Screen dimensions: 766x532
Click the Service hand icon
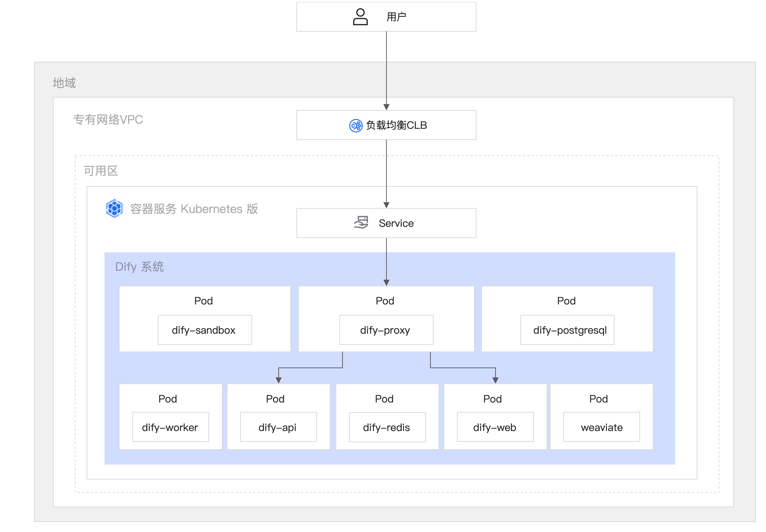click(x=361, y=222)
